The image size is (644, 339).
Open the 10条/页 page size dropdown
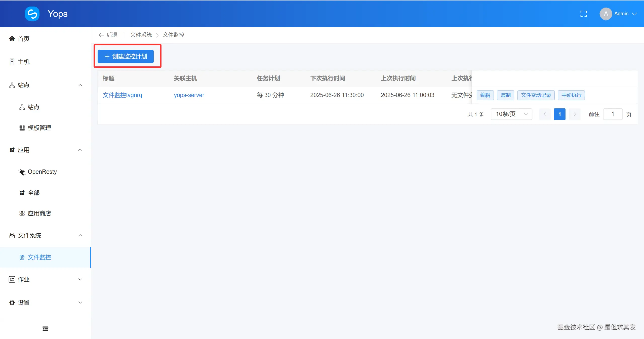511,114
